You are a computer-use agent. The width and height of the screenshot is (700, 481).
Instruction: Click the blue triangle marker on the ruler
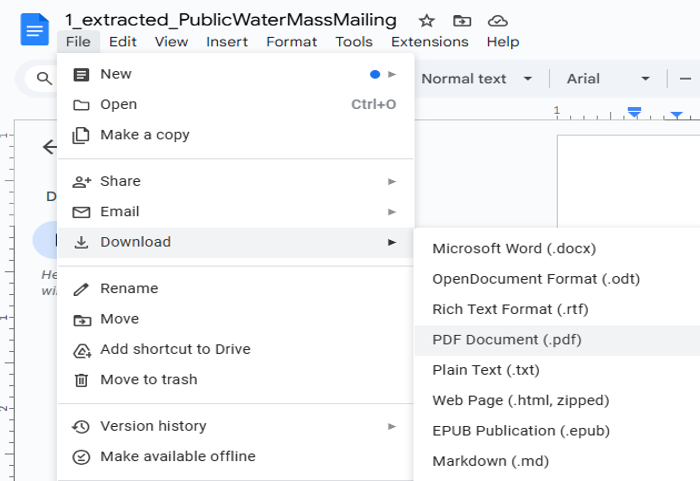tap(677, 115)
